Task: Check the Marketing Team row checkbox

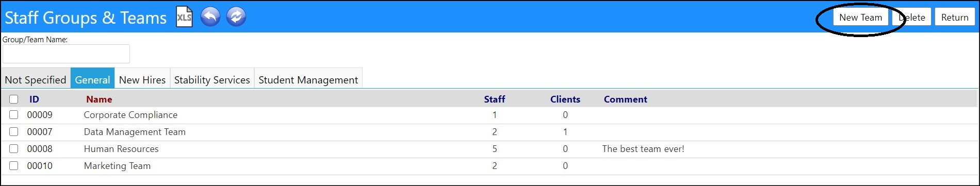Action: (14, 166)
